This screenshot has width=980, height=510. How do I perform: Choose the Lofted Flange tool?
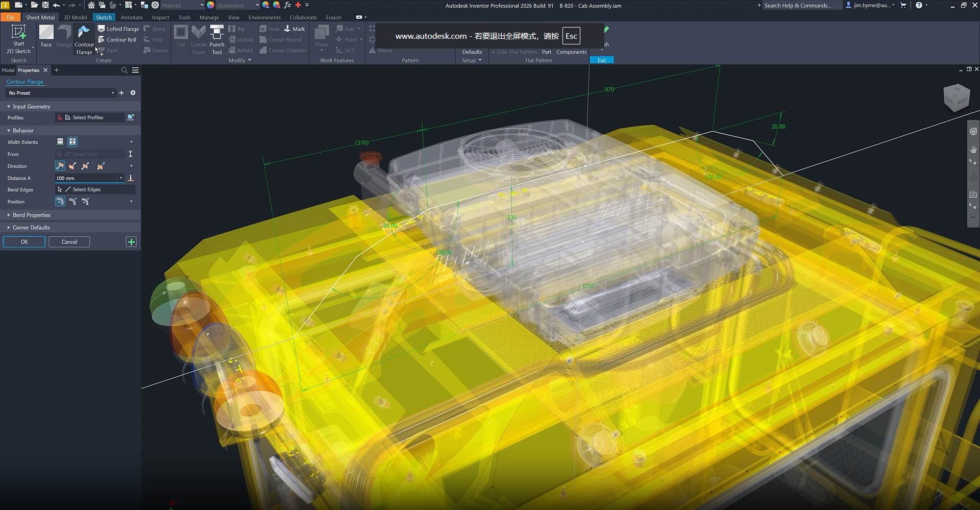(118, 29)
